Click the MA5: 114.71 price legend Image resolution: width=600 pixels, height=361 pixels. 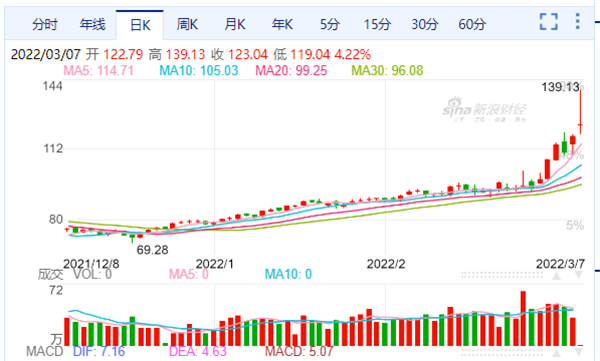pyautogui.click(x=98, y=71)
